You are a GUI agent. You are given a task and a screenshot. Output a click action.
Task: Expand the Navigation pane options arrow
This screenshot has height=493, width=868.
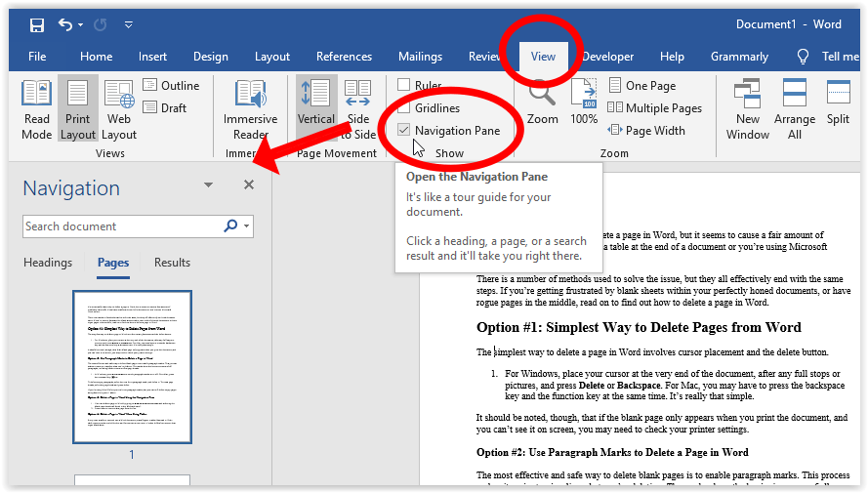(208, 185)
